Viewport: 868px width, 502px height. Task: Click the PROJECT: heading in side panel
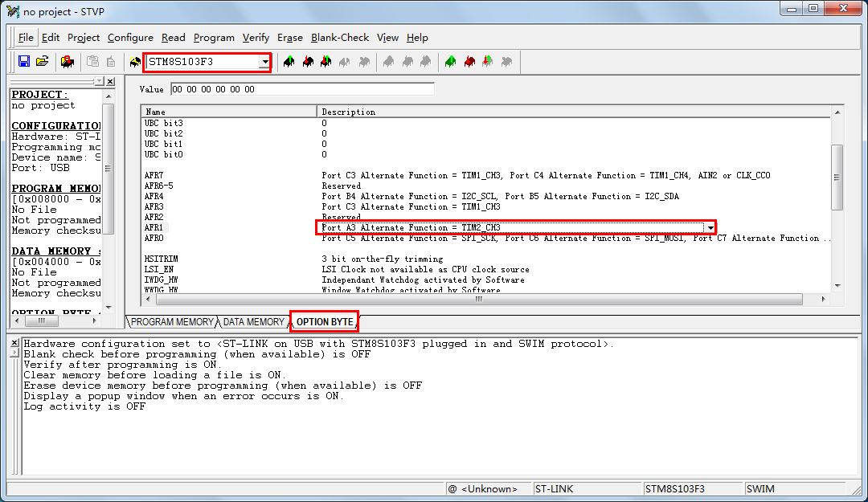point(40,95)
